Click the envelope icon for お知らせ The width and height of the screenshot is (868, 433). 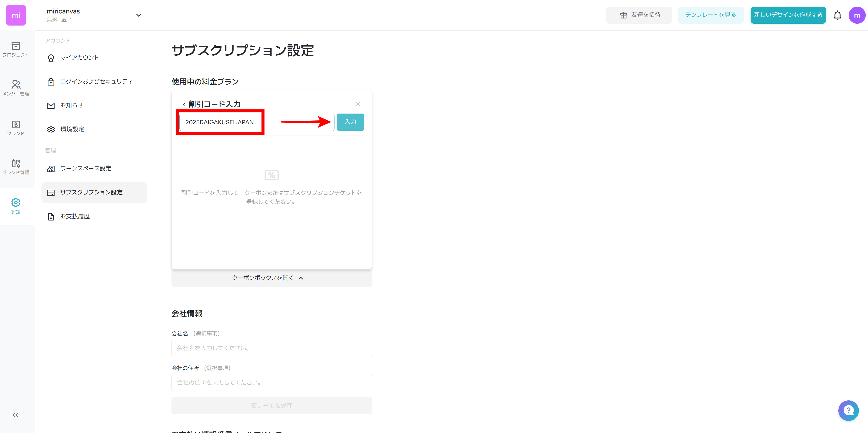51,106
